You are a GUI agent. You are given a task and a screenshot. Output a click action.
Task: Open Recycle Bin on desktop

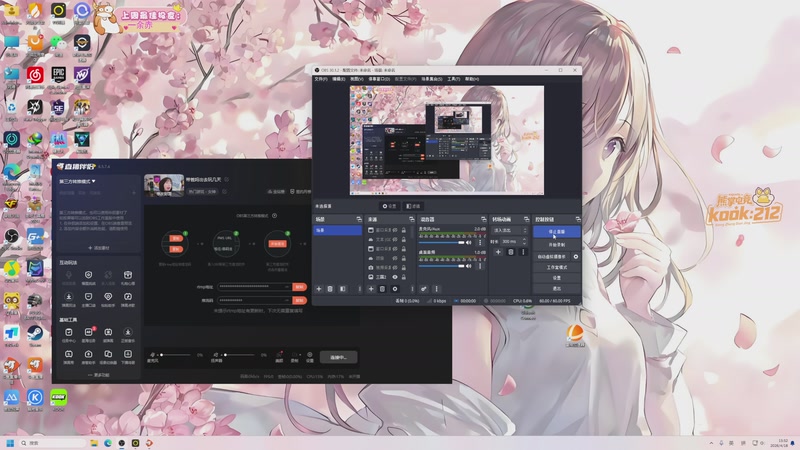[11, 108]
